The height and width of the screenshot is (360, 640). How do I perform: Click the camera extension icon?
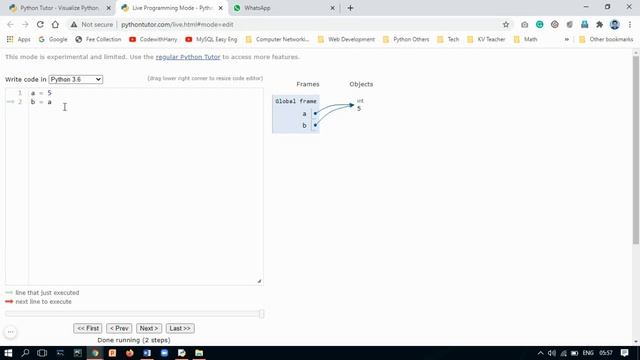coord(524,24)
